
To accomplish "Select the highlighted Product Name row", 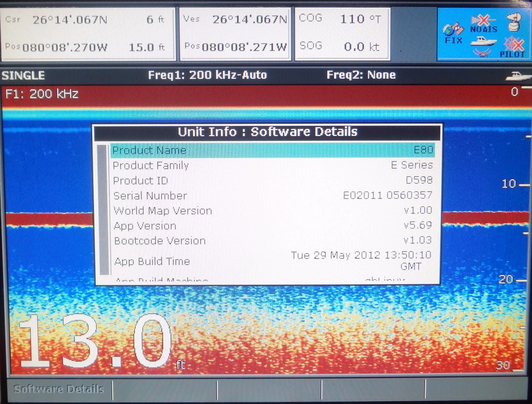I will point(272,150).
